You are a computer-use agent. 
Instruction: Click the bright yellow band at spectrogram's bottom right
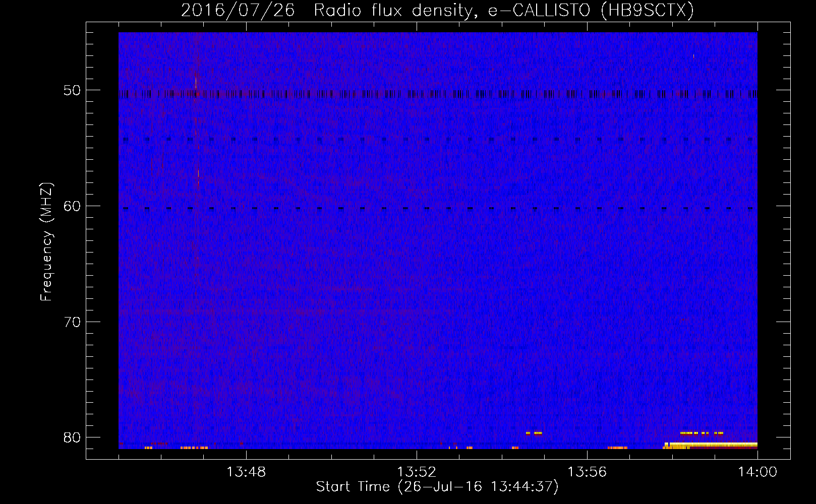[x=711, y=445]
